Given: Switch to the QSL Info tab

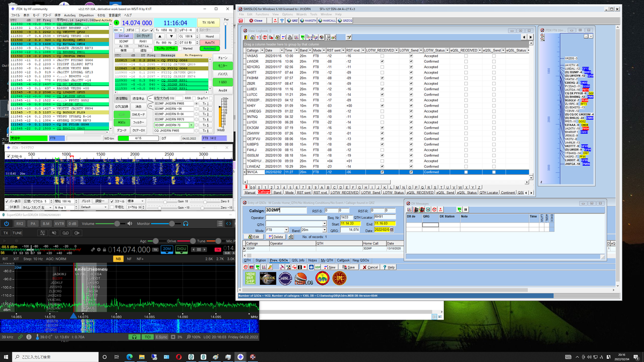Looking at the screenshot, I should click(298, 261).
